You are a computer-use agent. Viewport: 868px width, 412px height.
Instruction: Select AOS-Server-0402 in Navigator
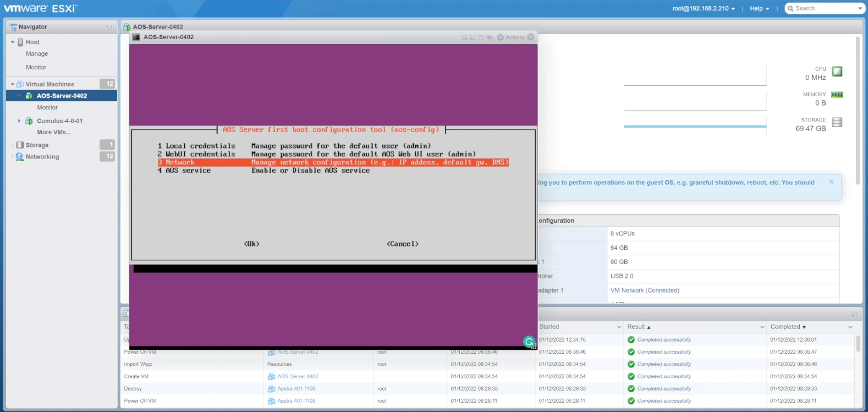[62, 96]
